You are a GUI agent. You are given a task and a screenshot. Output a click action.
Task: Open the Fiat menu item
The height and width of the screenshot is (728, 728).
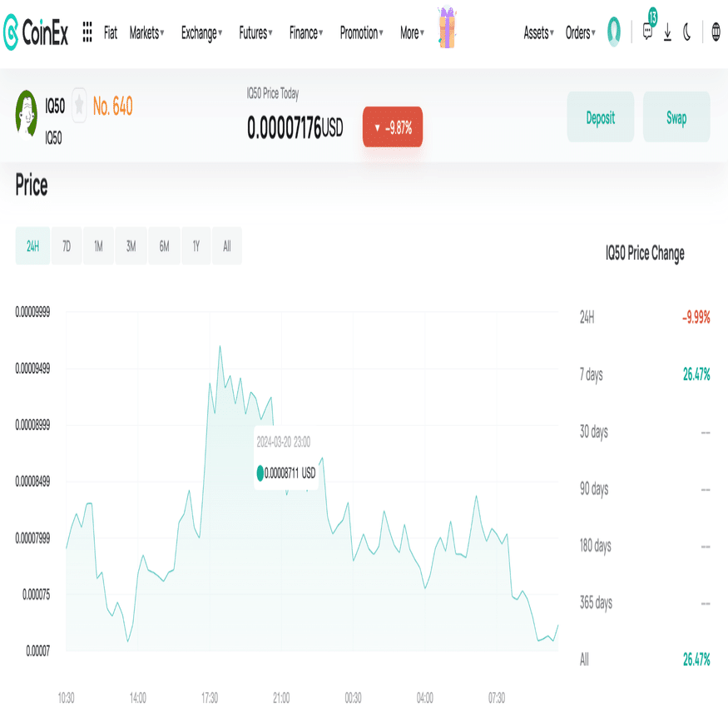point(109,33)
